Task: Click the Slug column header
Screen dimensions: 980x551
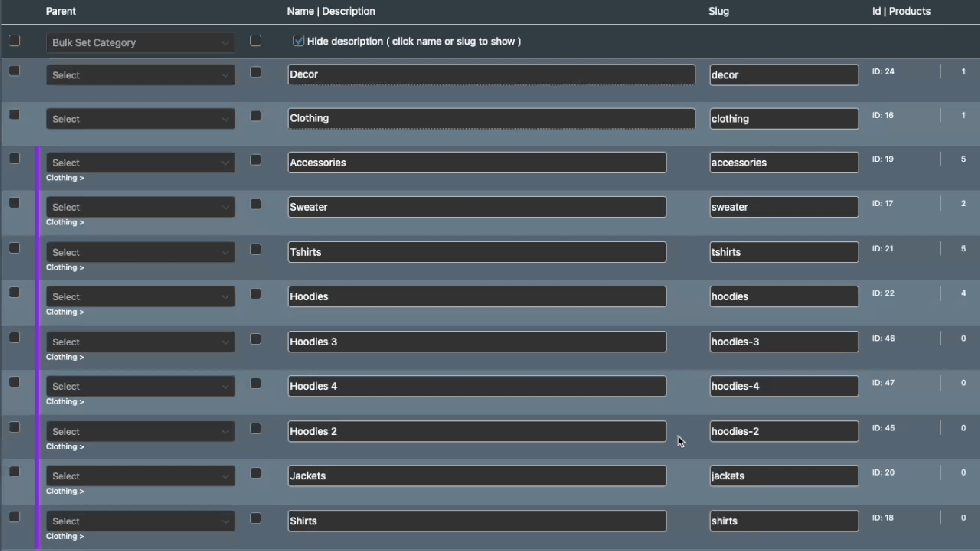Action: click(x=719, y=11)
